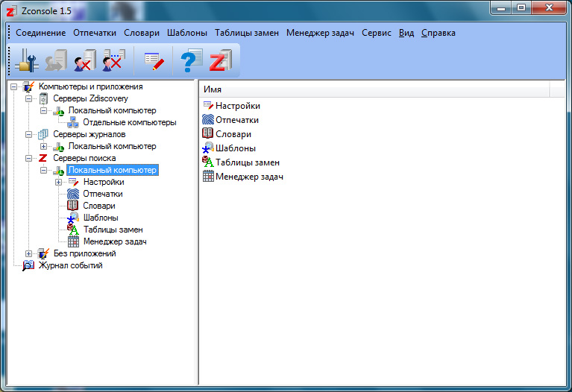Click the disconnect all servers toolbar icon
Image resolution: width=572 pixels, height=392 pixels.
click(114, 60)
